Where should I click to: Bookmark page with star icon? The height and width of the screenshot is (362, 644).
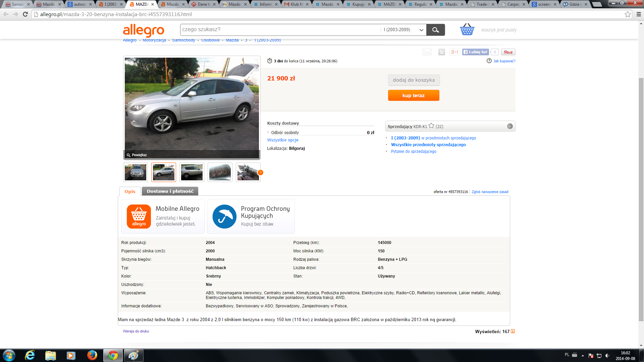coord(628,14)
